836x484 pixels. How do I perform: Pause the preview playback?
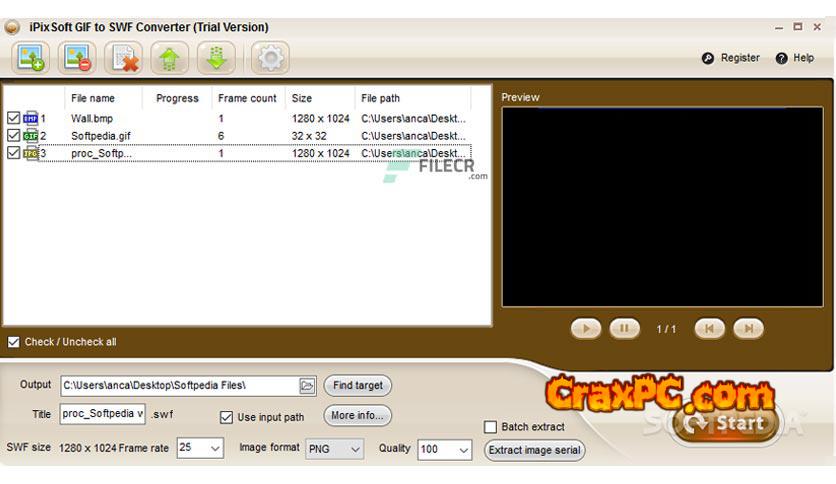624,328
